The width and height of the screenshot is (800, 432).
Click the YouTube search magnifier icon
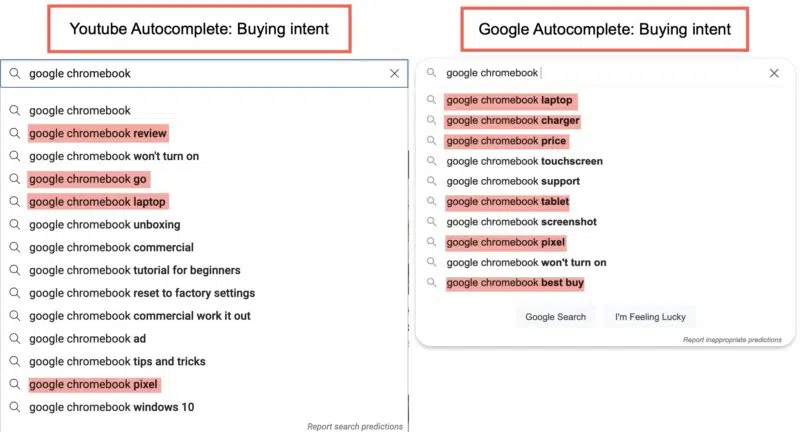click(x=15, y=73)
